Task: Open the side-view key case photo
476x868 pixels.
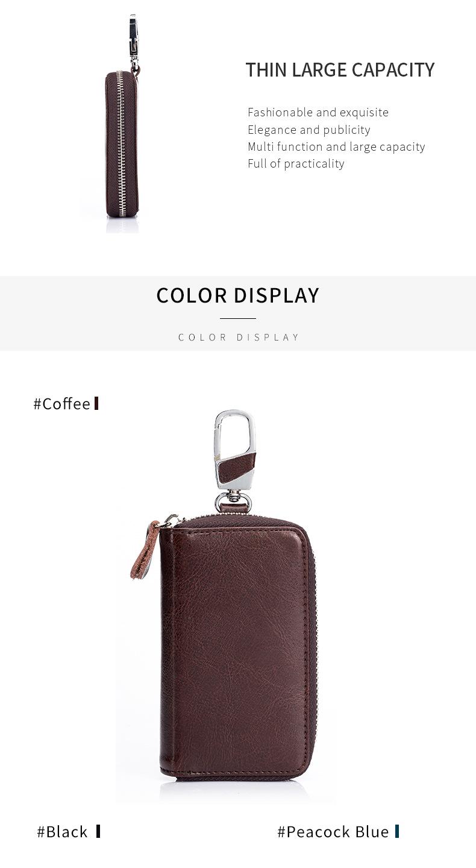Action: (x=122, y=124)
